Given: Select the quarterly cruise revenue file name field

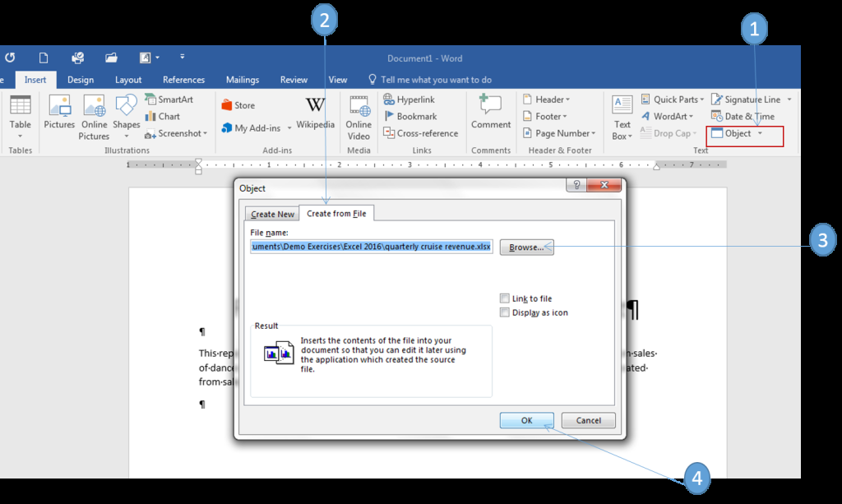Looking at the screenshot, I should tap(371, 247).
